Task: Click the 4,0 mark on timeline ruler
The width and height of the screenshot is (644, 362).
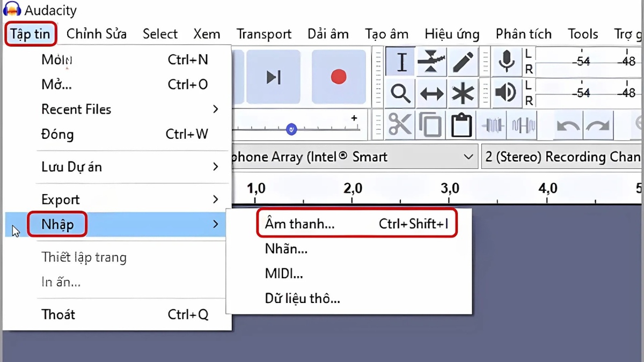Action: [x=547, y=189]
